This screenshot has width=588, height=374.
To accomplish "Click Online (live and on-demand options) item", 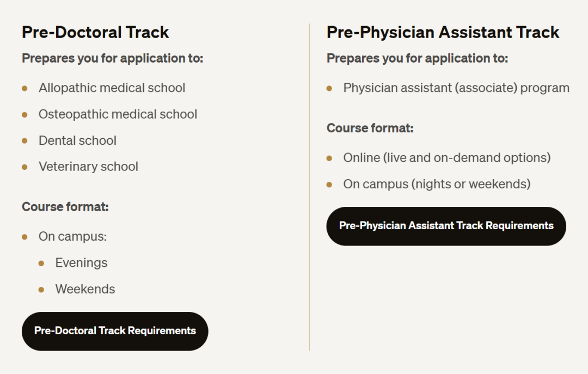I will pyautogui.click(x=446, y=157).
